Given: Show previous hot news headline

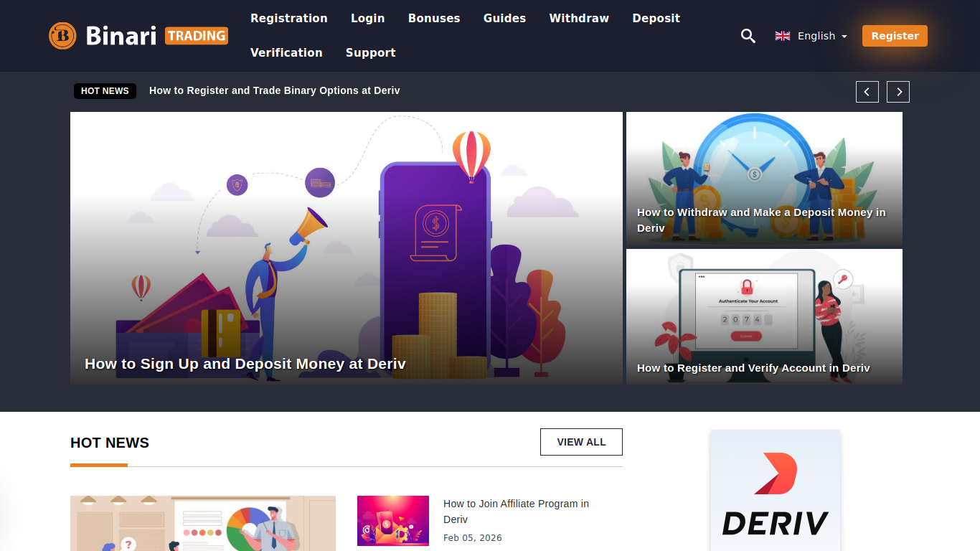Looking at the screenshot, I should coord(867,92).
